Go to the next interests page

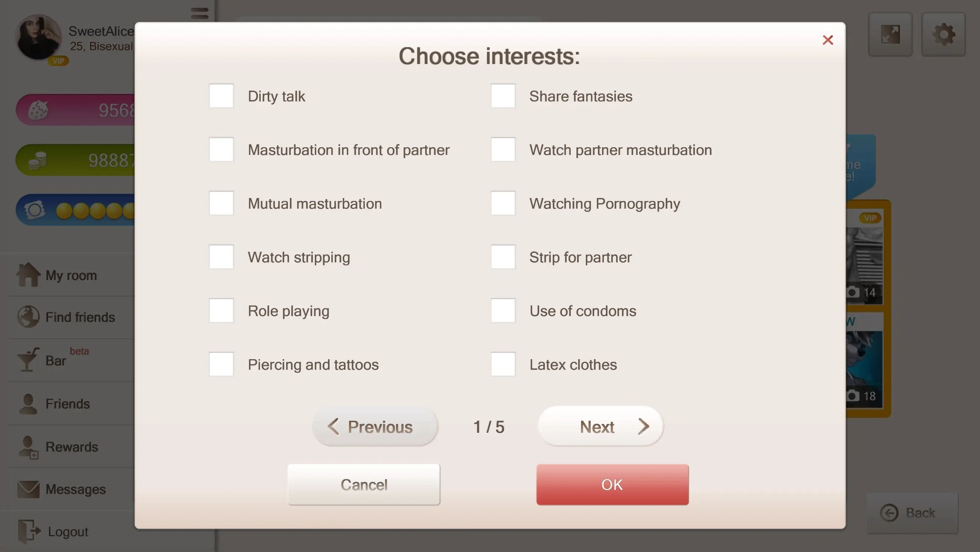[601, 427]
